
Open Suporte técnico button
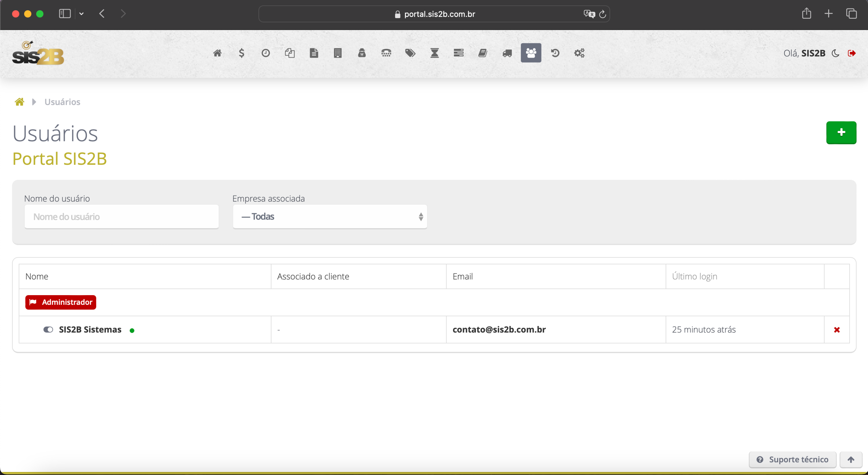793,460
